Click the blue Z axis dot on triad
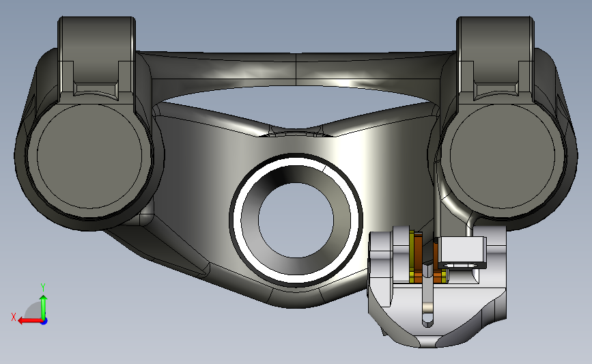The width and height of the screenshot is (592, 364). click(44, 322)
